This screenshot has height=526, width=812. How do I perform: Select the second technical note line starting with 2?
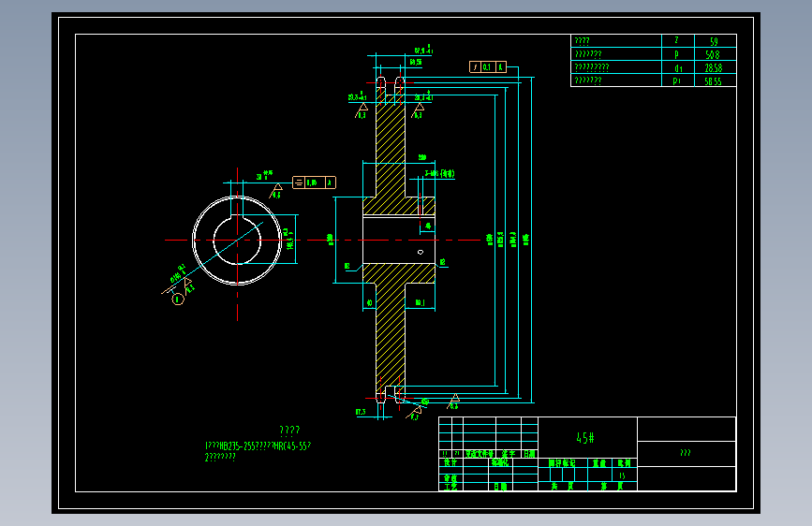coord(220,457)
